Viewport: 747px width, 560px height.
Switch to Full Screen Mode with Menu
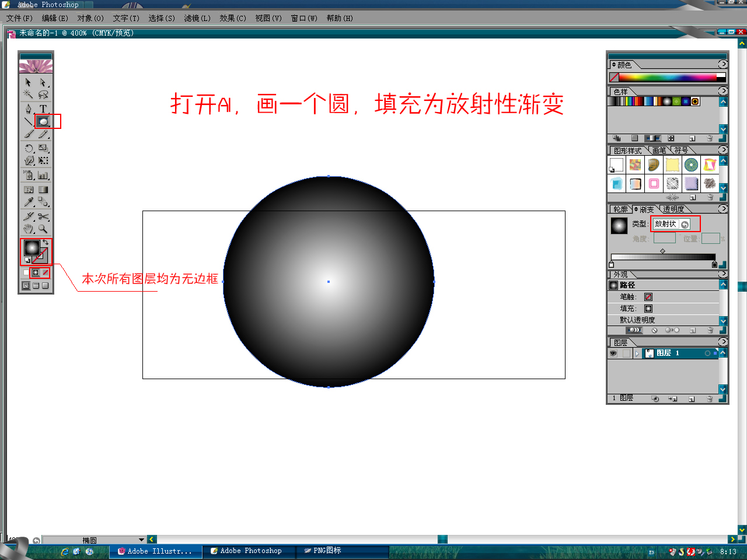point(36,286)
